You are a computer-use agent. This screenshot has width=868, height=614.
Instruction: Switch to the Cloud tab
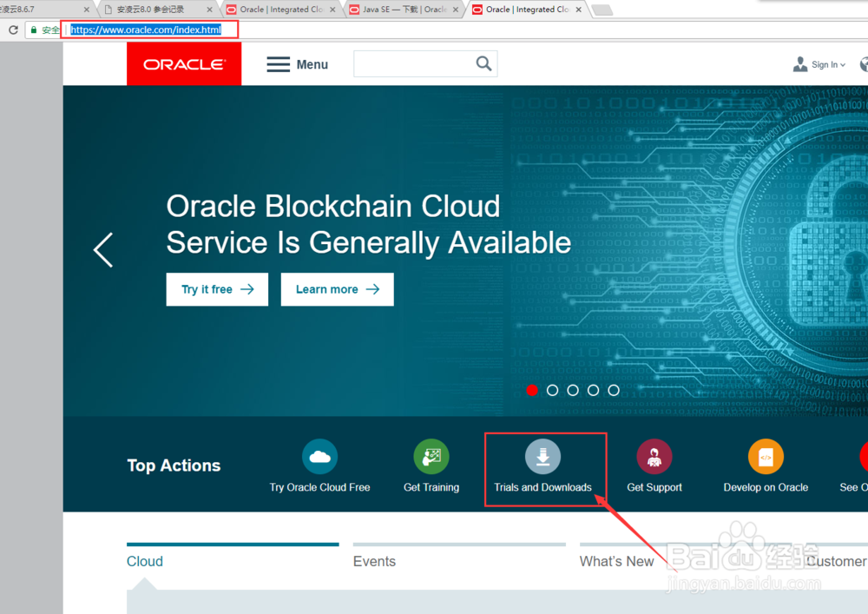145,561
